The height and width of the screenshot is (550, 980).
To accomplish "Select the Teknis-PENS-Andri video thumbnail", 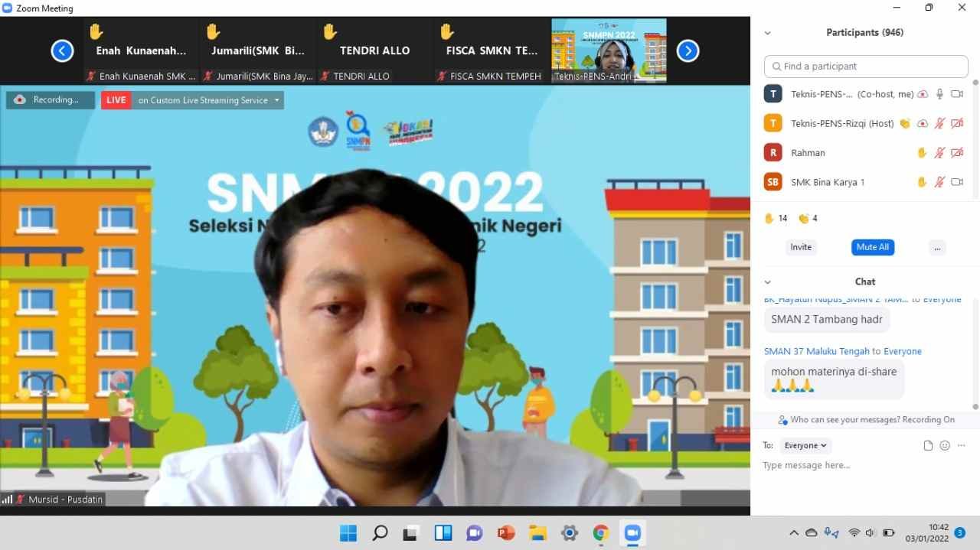I will [609, 50].
